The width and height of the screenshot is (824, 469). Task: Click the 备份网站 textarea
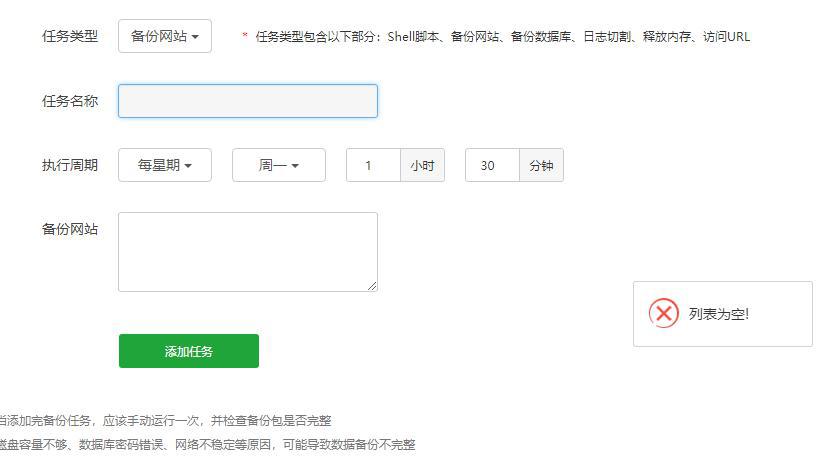tap(248, 252)
